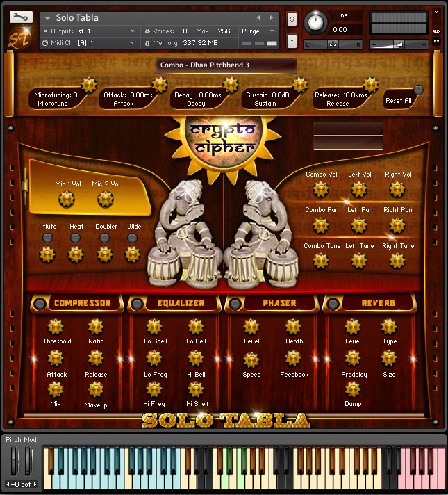Click the Combo Tune knob
Screen dimensions: 448x495
[321, 261]
